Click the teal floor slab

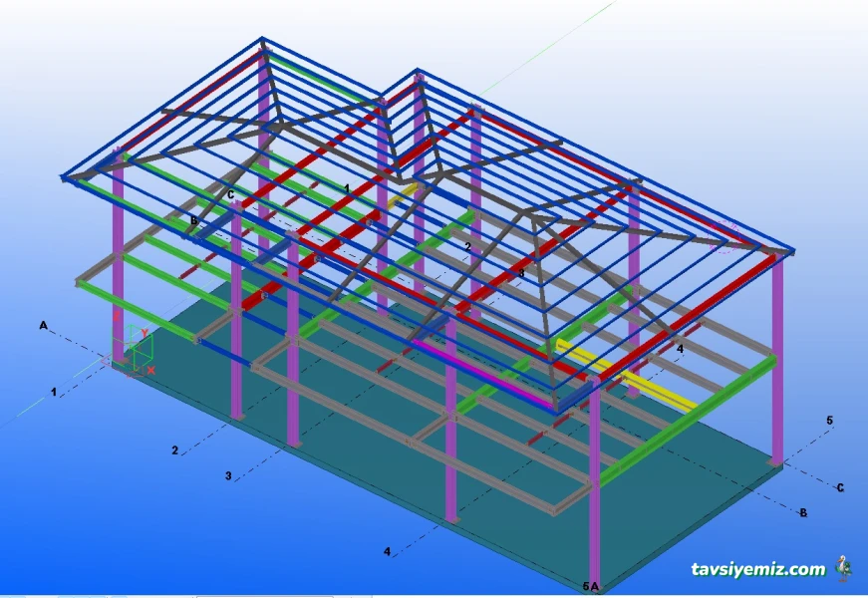point(399,468)
